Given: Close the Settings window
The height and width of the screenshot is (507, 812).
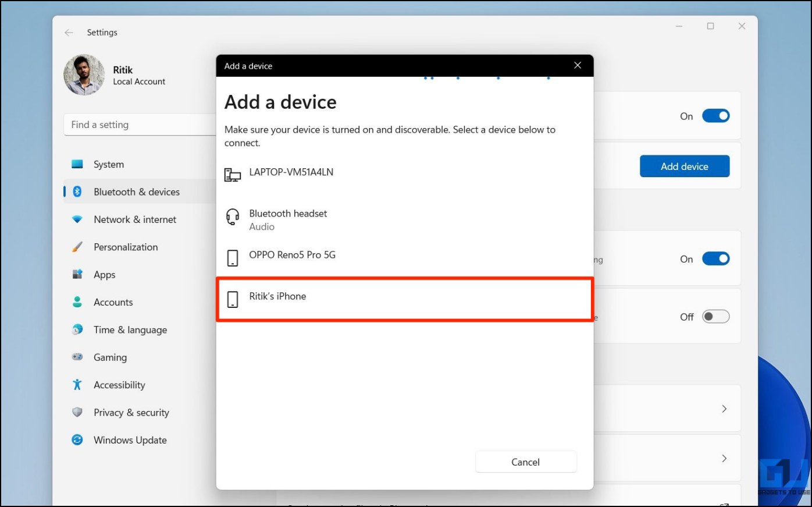Looking at the screenshot, I should (742, 26).
